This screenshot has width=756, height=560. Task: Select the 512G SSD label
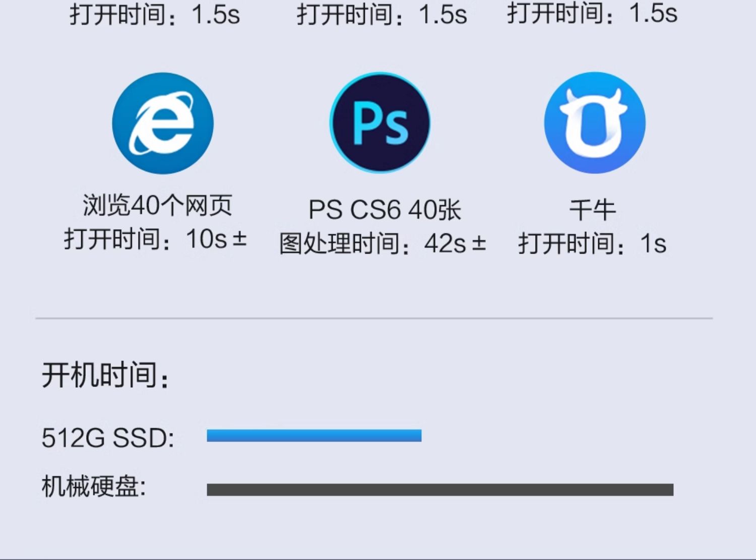108,438
